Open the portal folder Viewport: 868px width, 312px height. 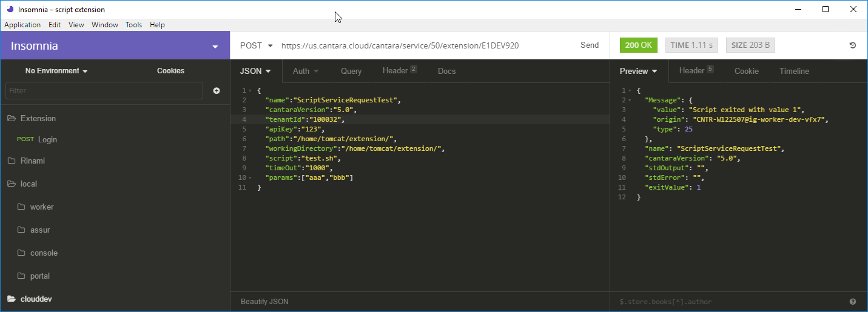pyautogui.click(x=39, y=276)
